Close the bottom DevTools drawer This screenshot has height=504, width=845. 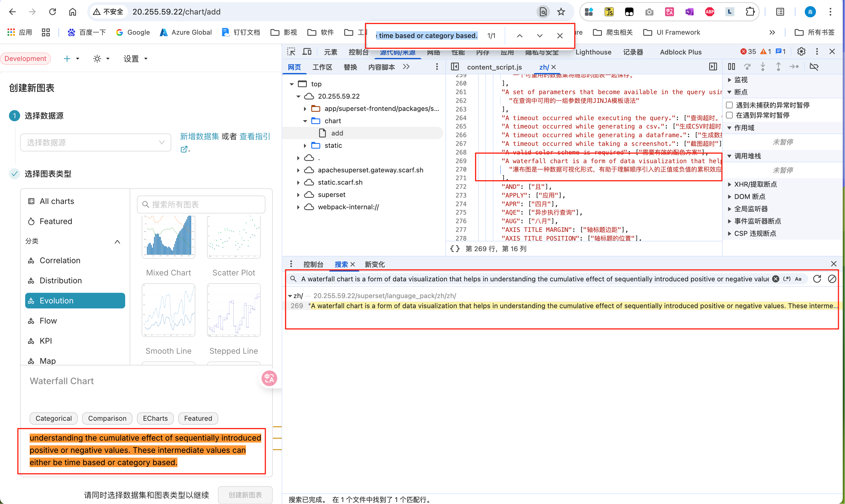point(834,264)
